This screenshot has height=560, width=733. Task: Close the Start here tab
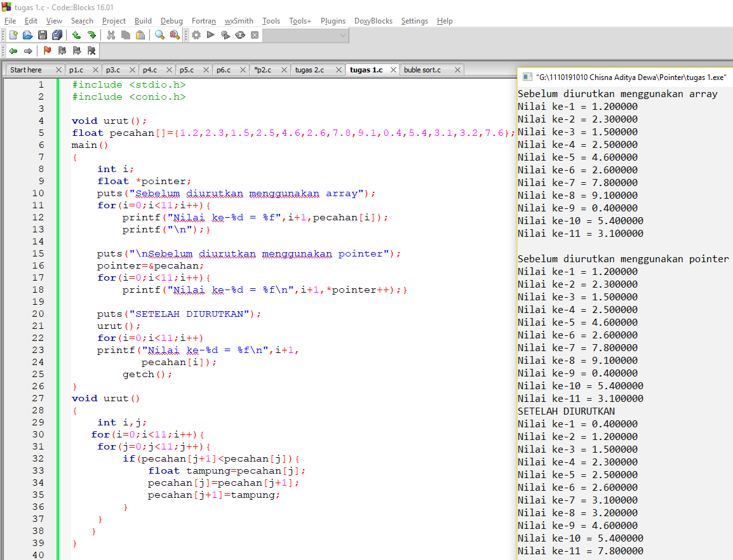tap(58, 70)
